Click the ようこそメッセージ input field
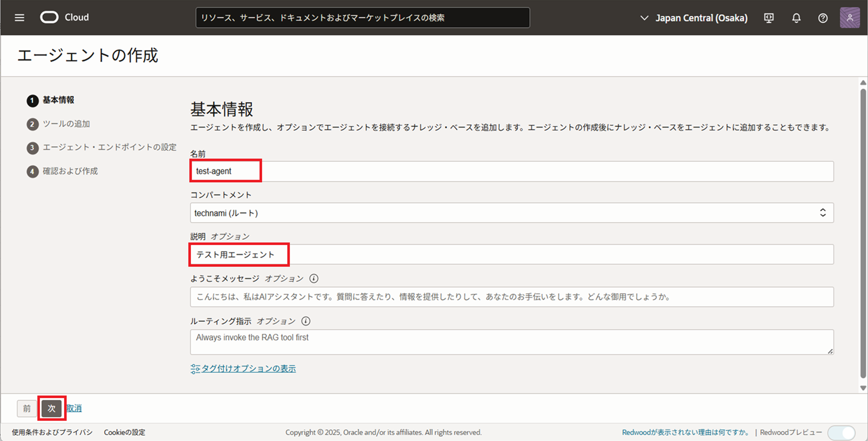 [x=512, y=297]
